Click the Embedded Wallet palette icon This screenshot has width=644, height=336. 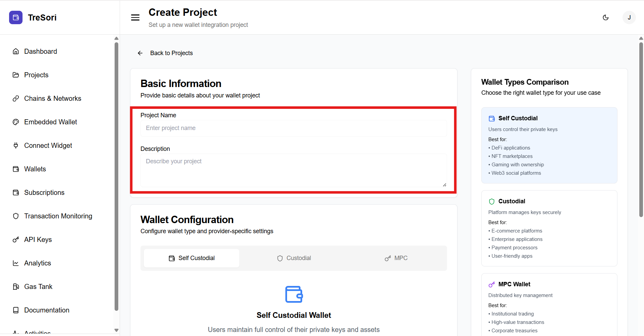16,122
